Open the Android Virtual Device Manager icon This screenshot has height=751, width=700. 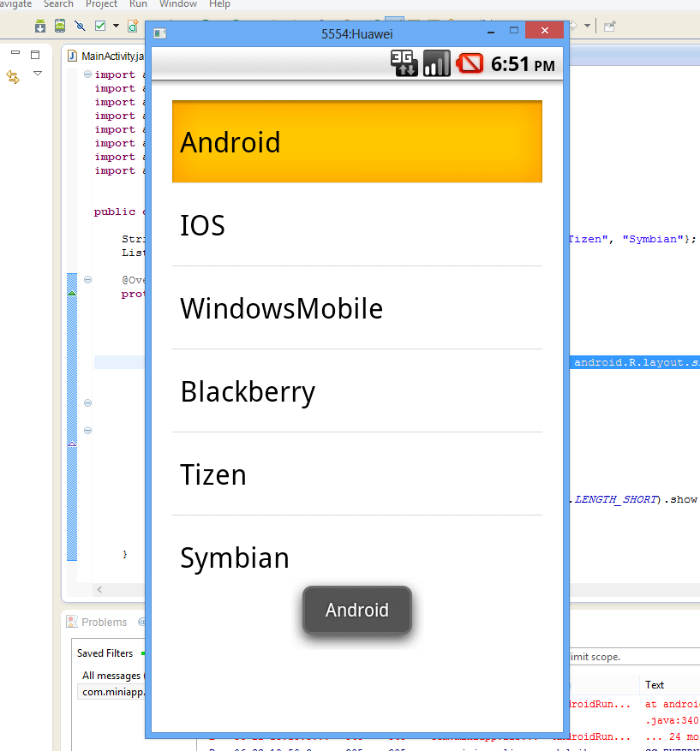pos(60,26)
